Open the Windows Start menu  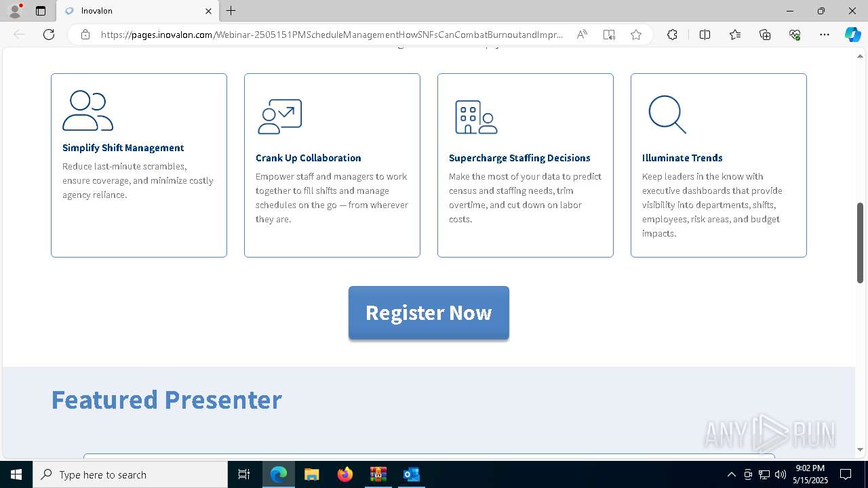16,474
